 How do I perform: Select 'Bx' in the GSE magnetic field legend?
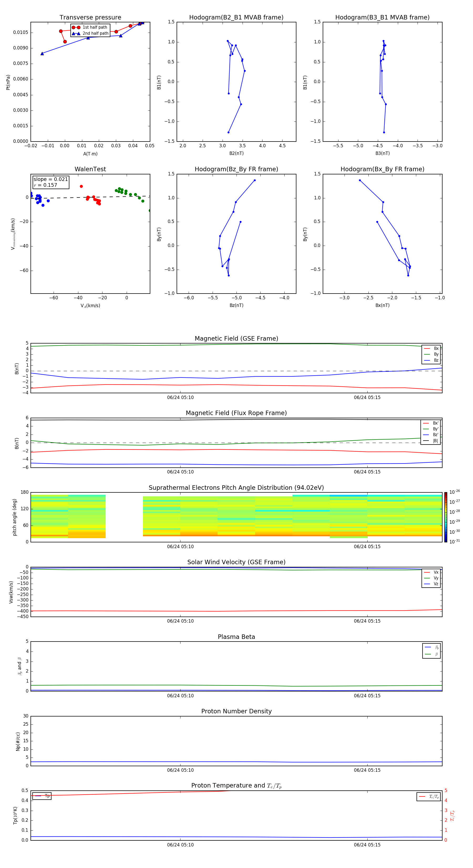point(431,349)
